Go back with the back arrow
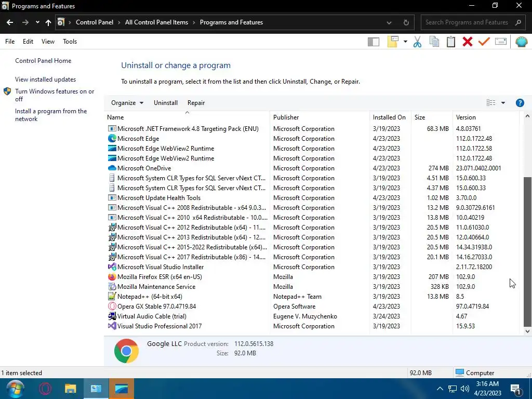Image resolution: width=532 pixels, height=399 pixels. pyautogui.click(x=10, y=22)
